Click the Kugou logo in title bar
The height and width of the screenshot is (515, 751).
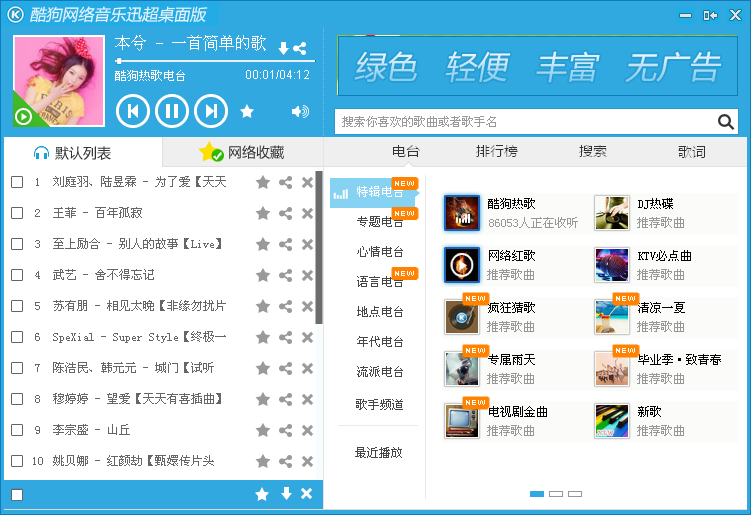[15, 15]
